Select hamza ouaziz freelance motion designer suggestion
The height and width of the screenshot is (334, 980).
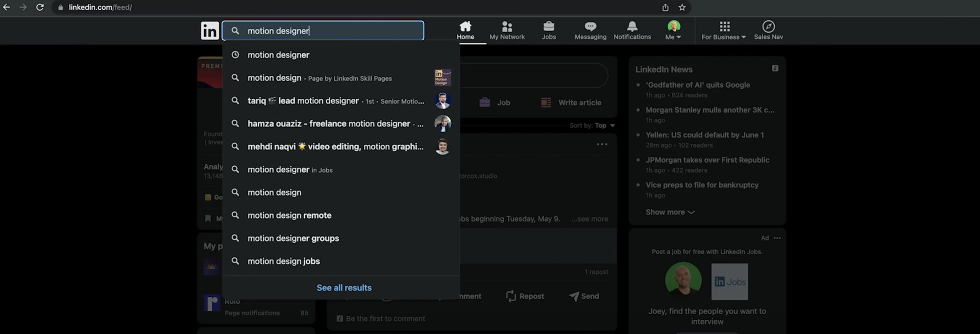pyautogui.click(x=341, y=123)
